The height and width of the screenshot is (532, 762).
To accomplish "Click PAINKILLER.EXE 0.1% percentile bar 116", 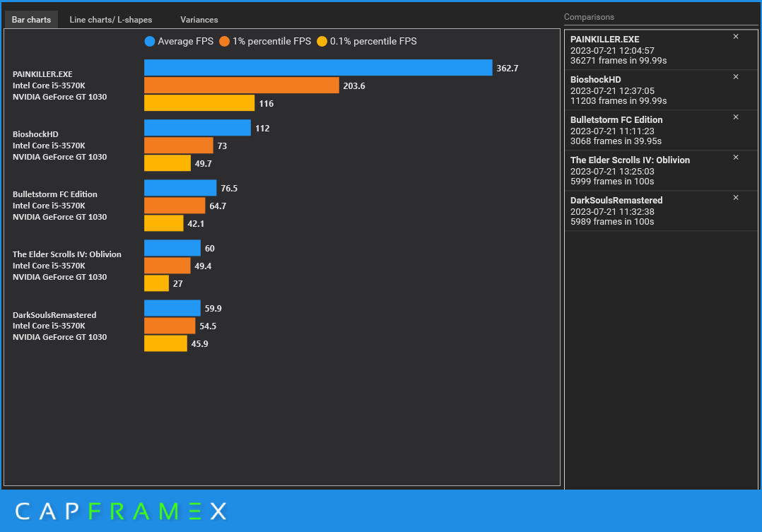I will [x=199, y=103].
